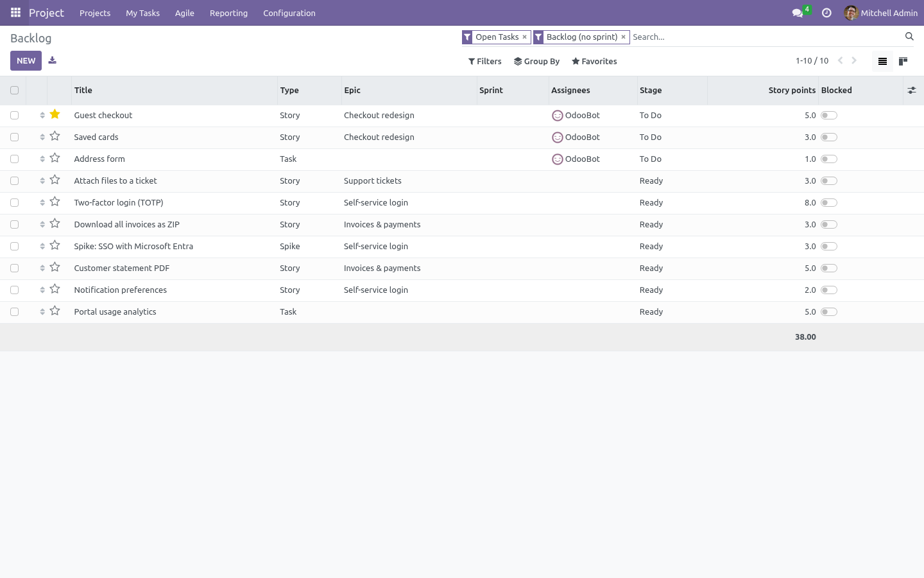Open the conversations messages icon

pyautogui.click(x=798, y=13)
